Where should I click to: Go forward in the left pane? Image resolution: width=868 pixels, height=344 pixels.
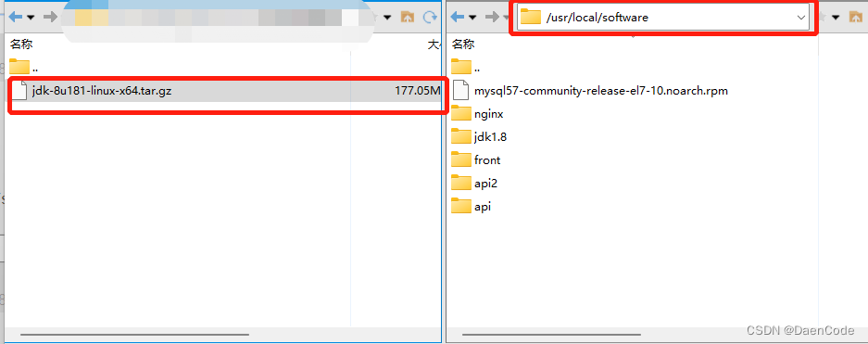pos(50,18)
